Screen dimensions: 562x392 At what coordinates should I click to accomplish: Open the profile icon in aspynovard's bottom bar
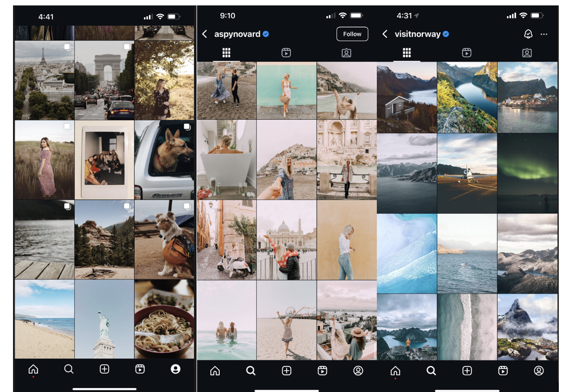point(358,370)
